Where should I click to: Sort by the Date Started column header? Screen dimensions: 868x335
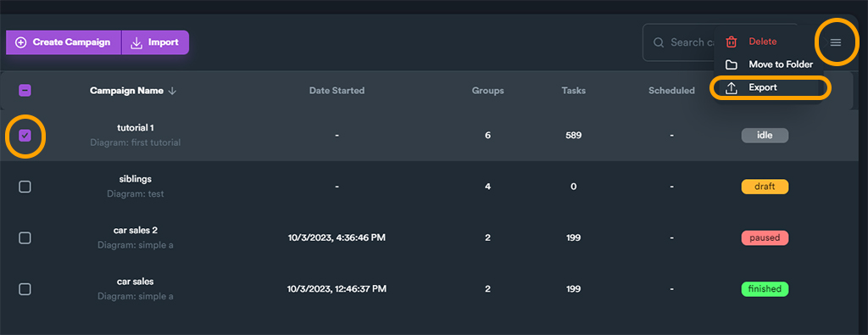coord(337,91)
